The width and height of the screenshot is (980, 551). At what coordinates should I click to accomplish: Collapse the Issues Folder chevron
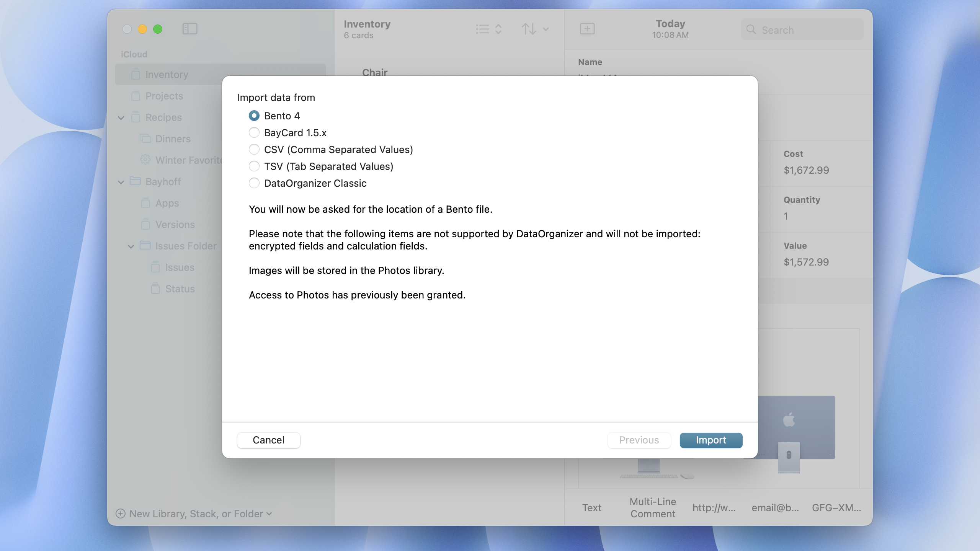coord(131,246)
